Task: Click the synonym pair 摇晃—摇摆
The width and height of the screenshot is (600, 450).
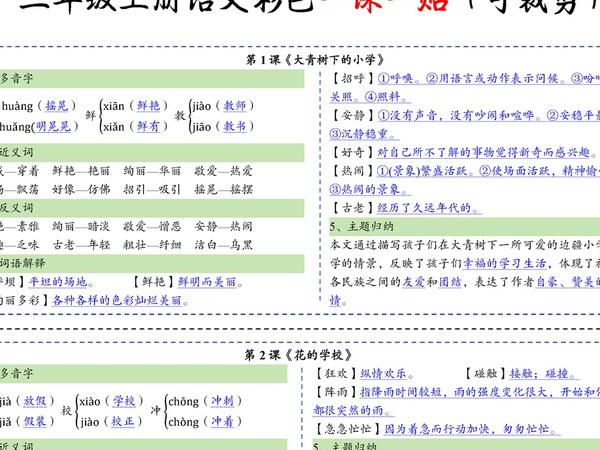Action: click(223, 189)
